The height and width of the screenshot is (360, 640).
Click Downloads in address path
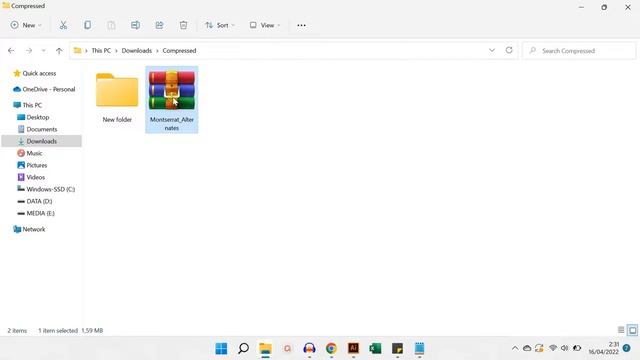click(136, 51)
